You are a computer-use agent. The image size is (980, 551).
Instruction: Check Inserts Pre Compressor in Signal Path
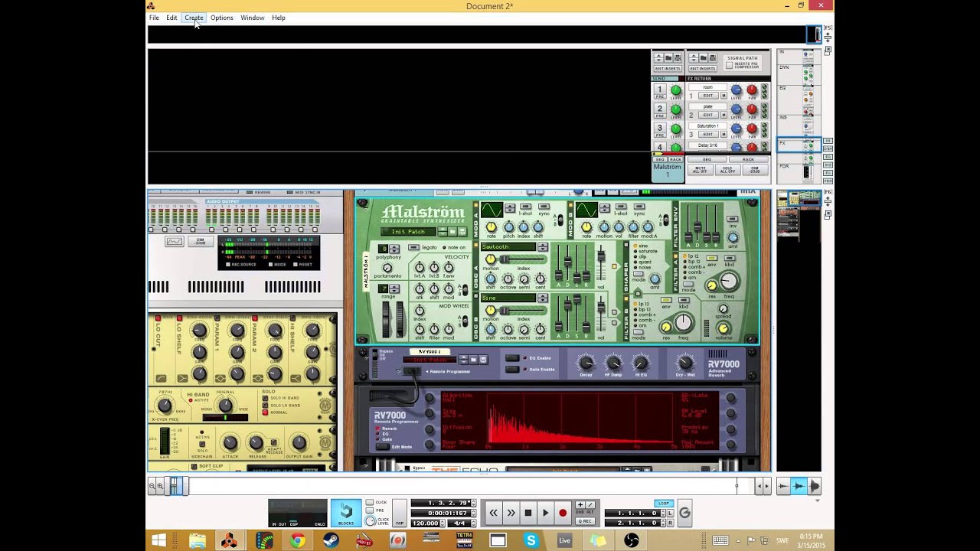[x=728, y=66]
